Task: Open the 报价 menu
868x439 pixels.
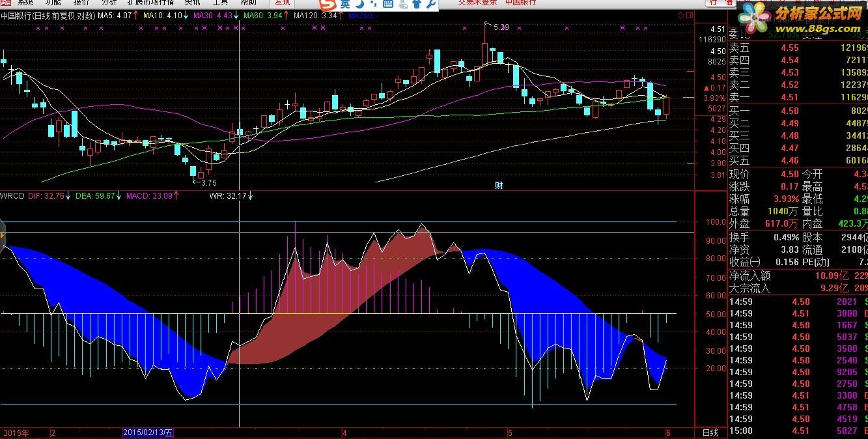Action: coord(81,3)
